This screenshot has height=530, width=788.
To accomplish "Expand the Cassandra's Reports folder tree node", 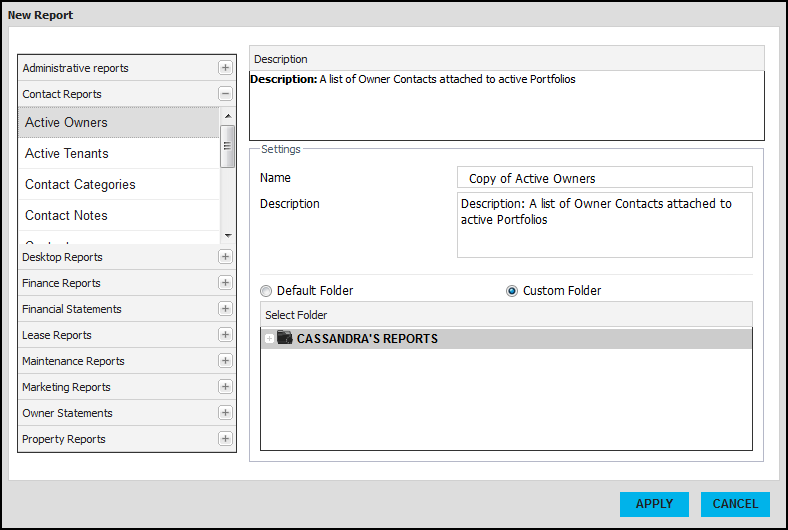I will (269, 339).
